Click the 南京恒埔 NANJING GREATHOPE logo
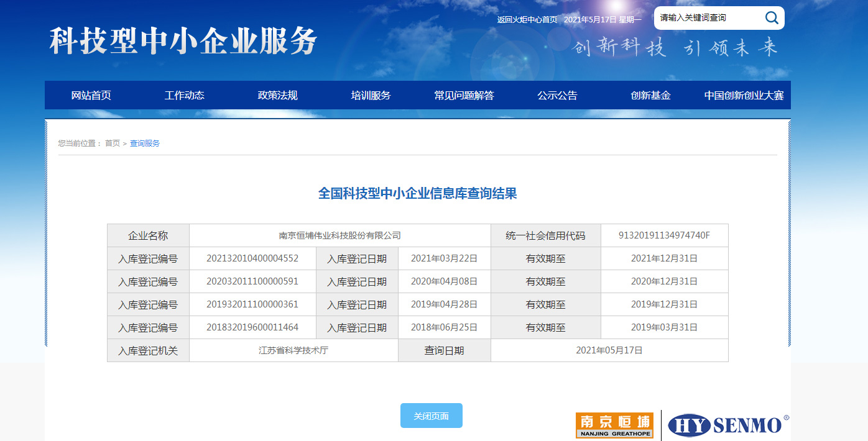 [x=614, y=425]
